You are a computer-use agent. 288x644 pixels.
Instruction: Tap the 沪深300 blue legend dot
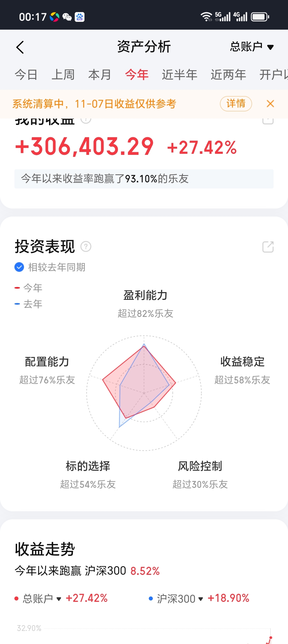click(151, 598)
